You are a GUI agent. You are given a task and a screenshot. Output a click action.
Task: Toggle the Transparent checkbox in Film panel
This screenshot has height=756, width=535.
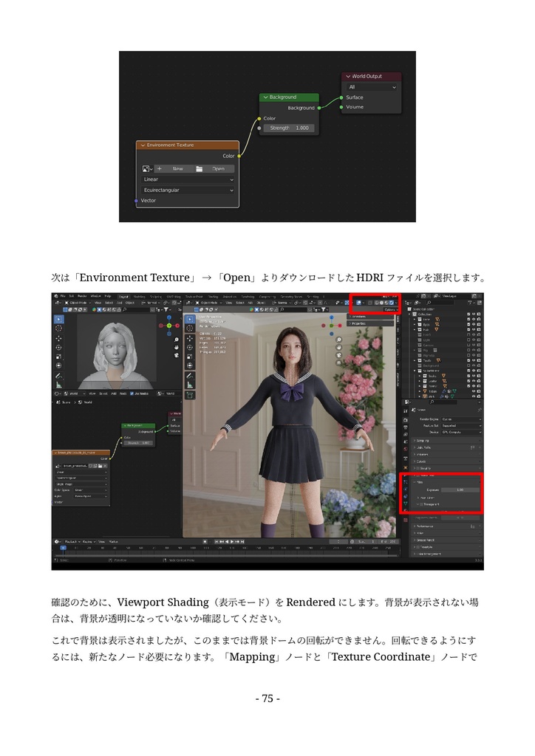(x=423, y=504)
